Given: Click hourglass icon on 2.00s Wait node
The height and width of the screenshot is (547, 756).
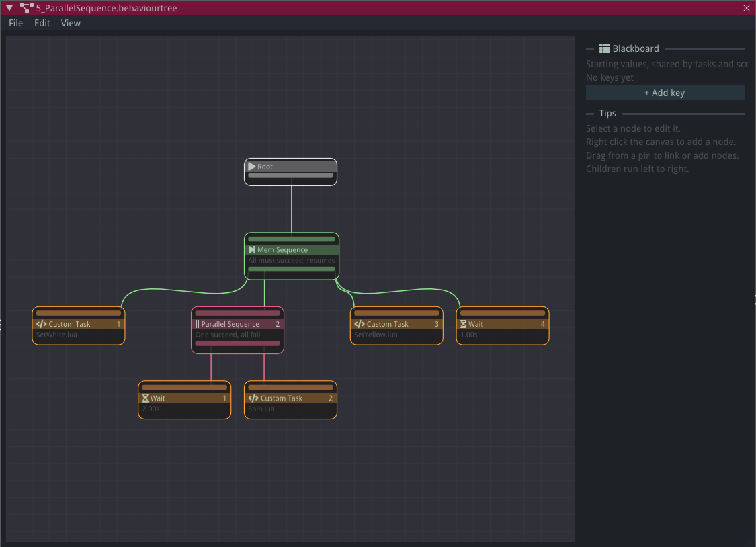Looking at the screenshot, I should 145,398.
